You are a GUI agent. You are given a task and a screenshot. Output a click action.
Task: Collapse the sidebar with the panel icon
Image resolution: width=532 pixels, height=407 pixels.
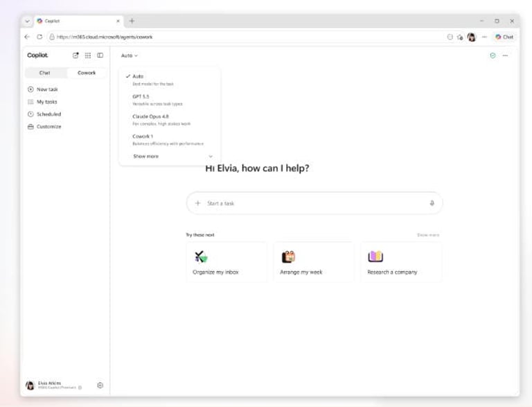click(x=100, y=55)
